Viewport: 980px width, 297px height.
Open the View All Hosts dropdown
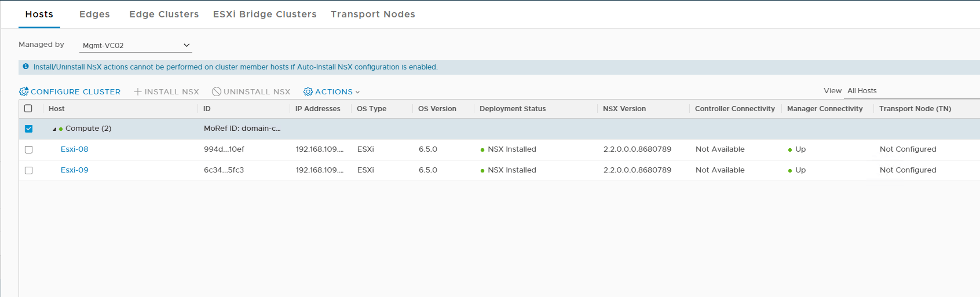pos(909,91)
